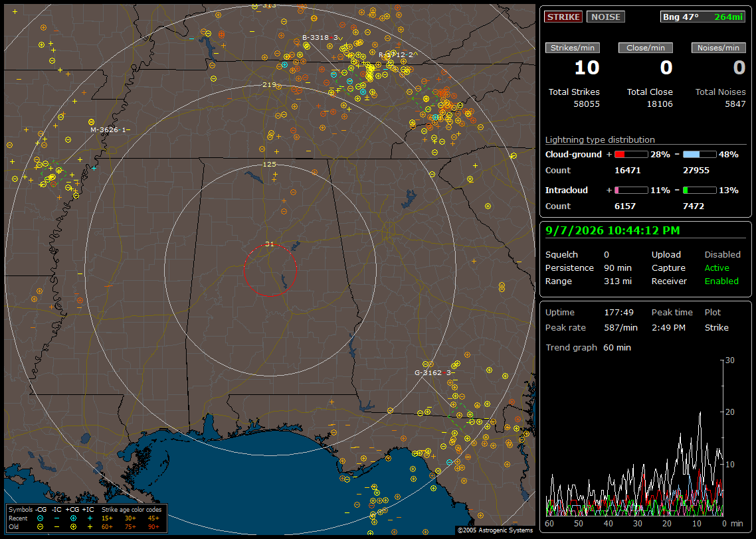Viewport: 756px width, 539px height.
Task: Click the 219 range ring label
Action: (x=270, y=85)
